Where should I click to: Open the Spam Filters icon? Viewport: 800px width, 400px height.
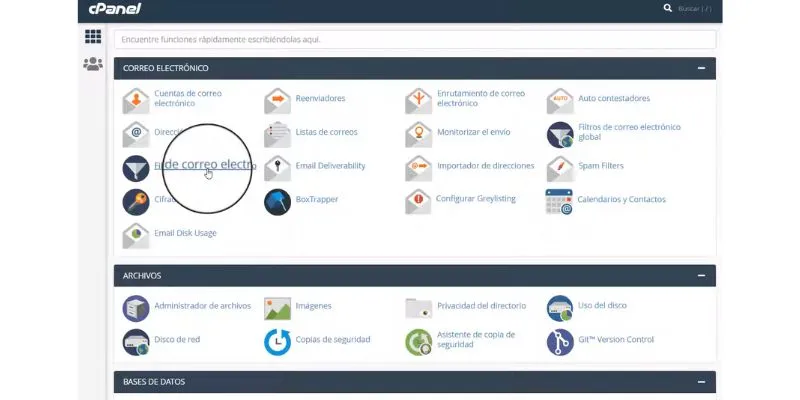pyautogui.click(x=560, y=168)
